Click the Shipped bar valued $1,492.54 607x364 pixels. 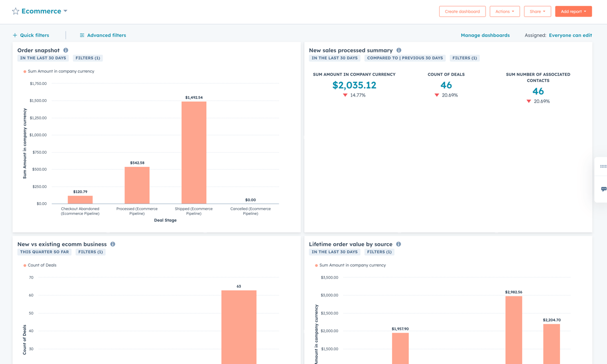click(194, 153)
